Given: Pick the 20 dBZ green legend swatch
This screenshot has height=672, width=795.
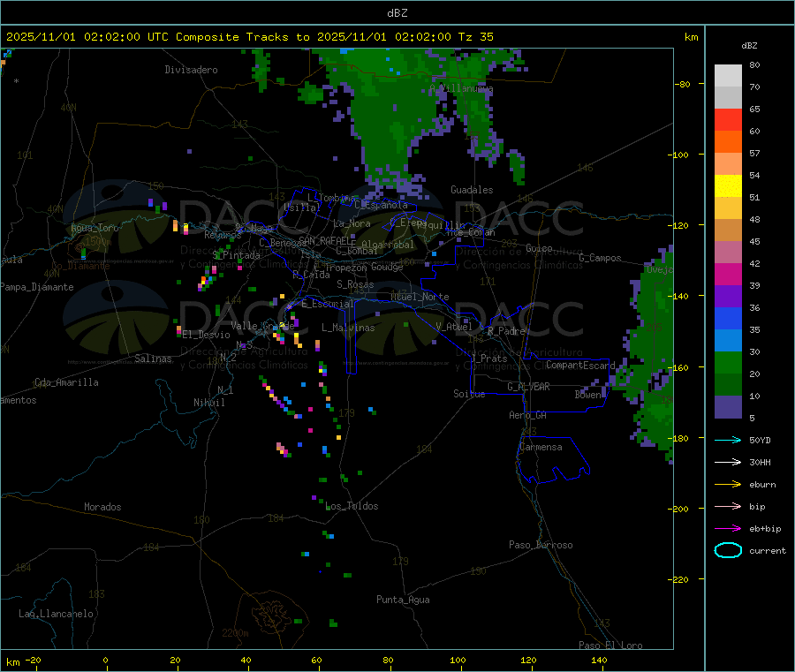Looking at the screenshot, I should tap(728, 385).
